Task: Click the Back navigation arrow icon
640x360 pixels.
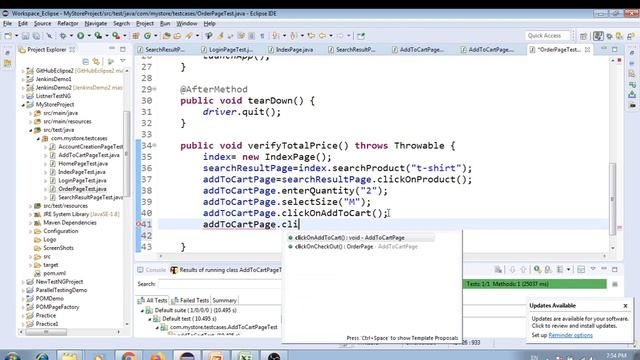Action: pyautogui.click(x=322, y=36)
